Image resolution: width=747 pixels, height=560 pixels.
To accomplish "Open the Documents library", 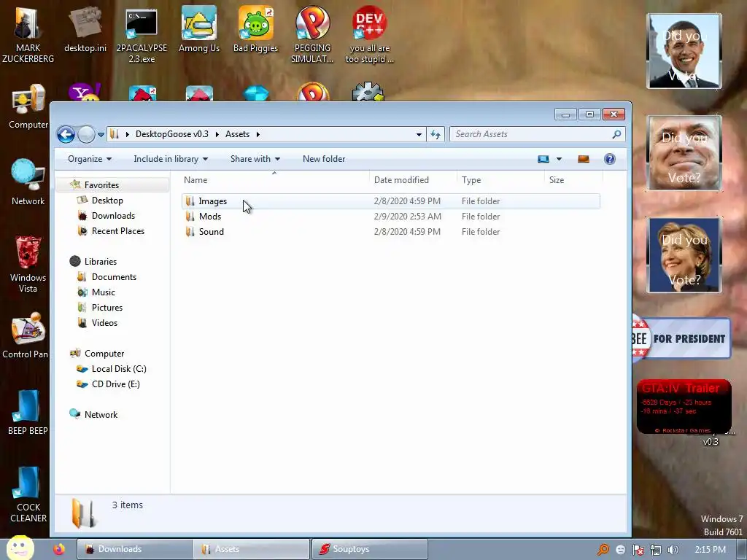I will point(114,276).
